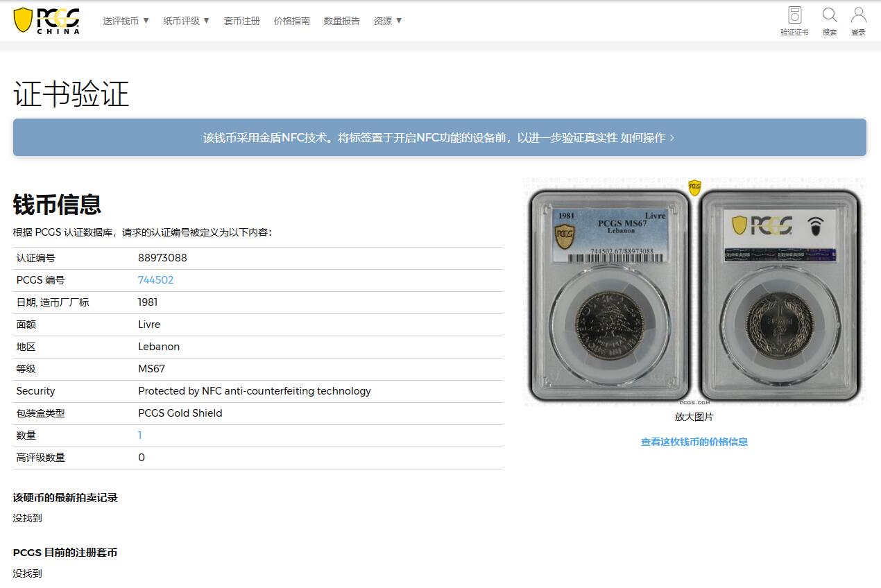Click the 该硬币的最新拍卖记录 heading
Screen dimensions: 881x588
coord(65,498)
